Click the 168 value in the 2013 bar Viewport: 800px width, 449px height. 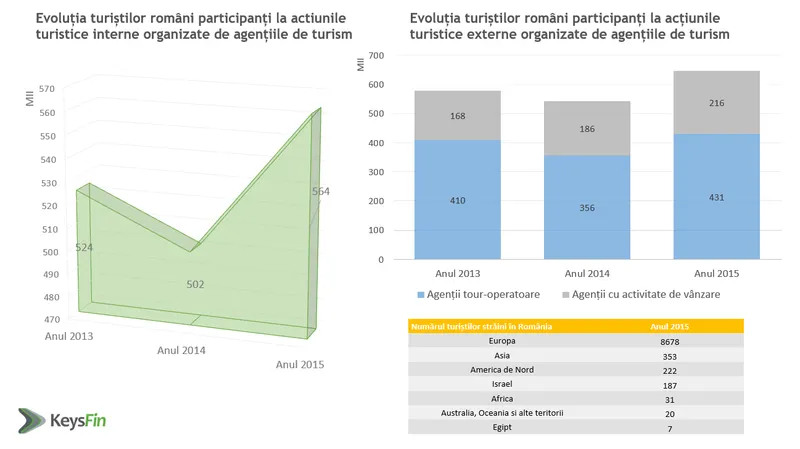[458, 116]
